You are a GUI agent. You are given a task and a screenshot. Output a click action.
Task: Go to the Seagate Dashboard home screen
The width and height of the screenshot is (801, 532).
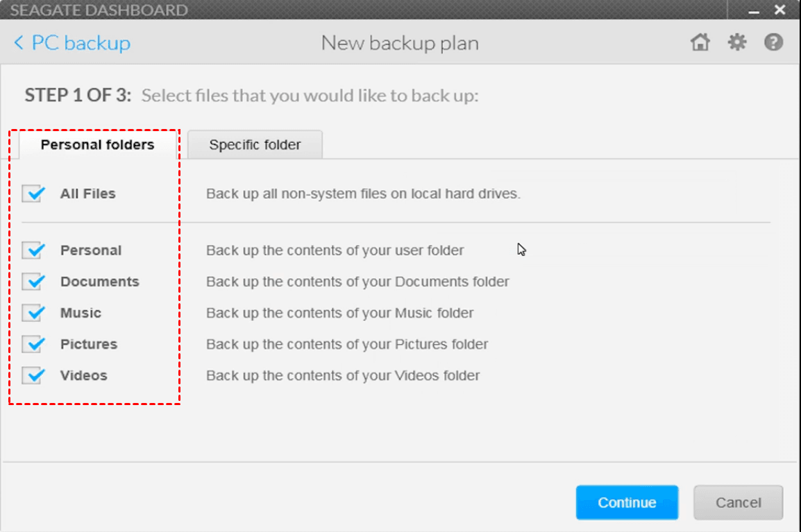point(700,43)
